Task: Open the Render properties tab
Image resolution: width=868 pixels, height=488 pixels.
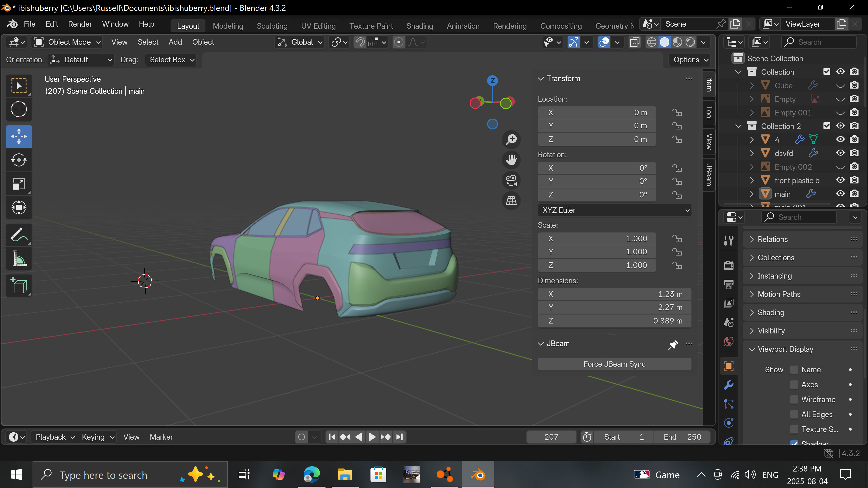Action: (x=729, y=265)
